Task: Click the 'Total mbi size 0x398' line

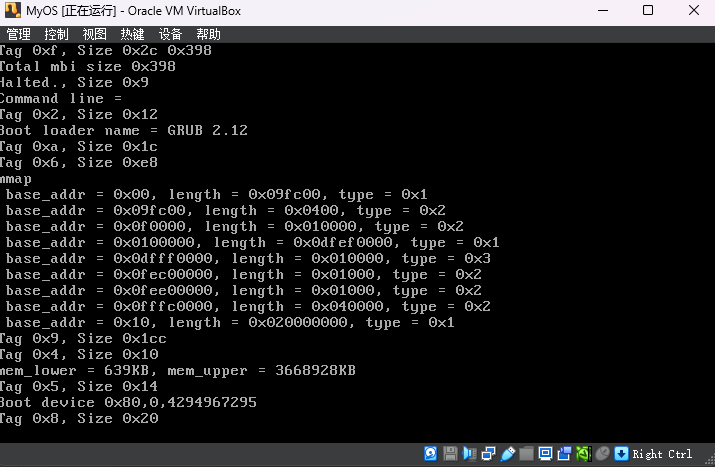Action: pos(88,67)
